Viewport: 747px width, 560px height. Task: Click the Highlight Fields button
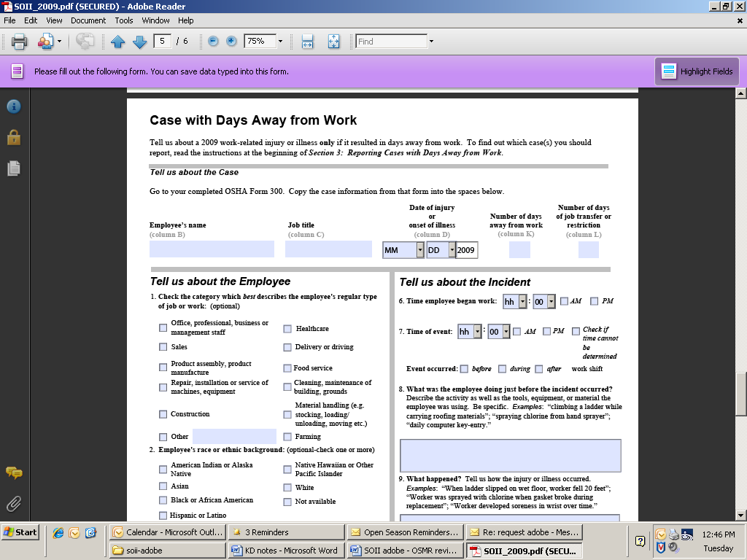pos(697,71)
